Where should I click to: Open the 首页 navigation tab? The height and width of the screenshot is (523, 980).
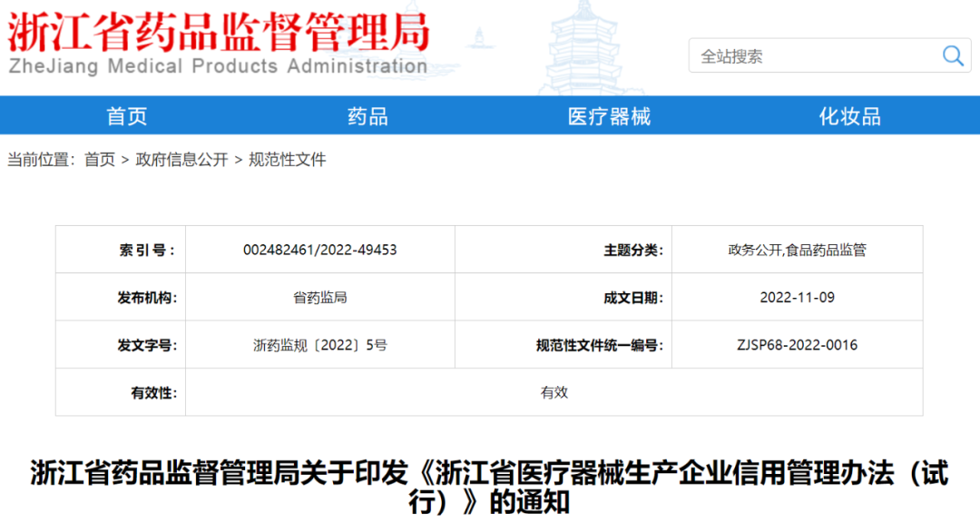click(x=127, y=116)
